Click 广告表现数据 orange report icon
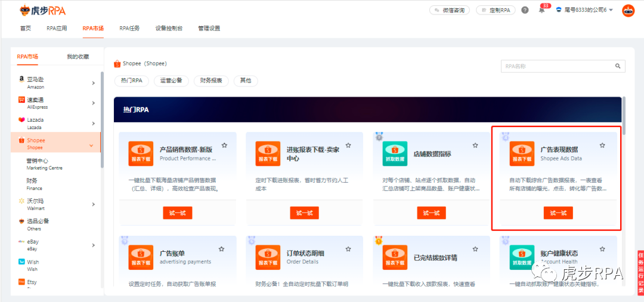The height and width of the screenshot is (302, 644). point(522,153)
